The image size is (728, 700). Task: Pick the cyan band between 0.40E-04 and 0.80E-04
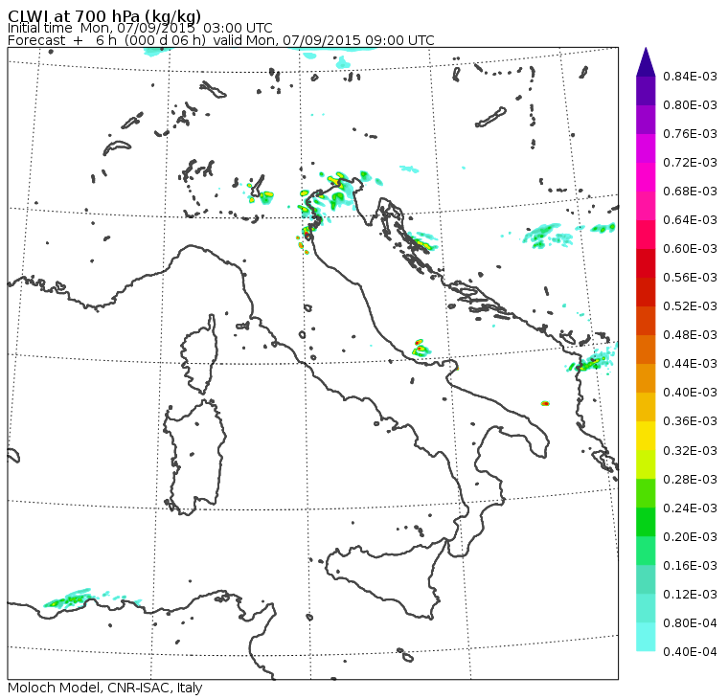pos(646,638)
